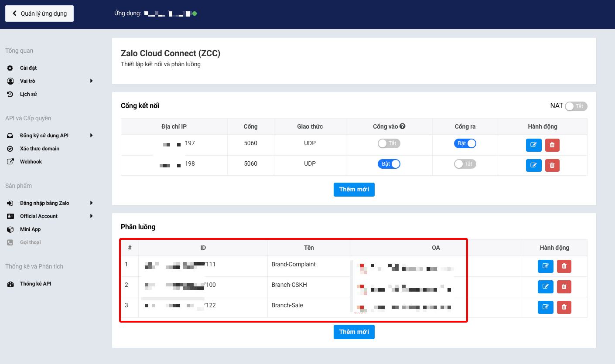
Task: Go back to Quản lý ứng dụng
Action: [39, 14]
